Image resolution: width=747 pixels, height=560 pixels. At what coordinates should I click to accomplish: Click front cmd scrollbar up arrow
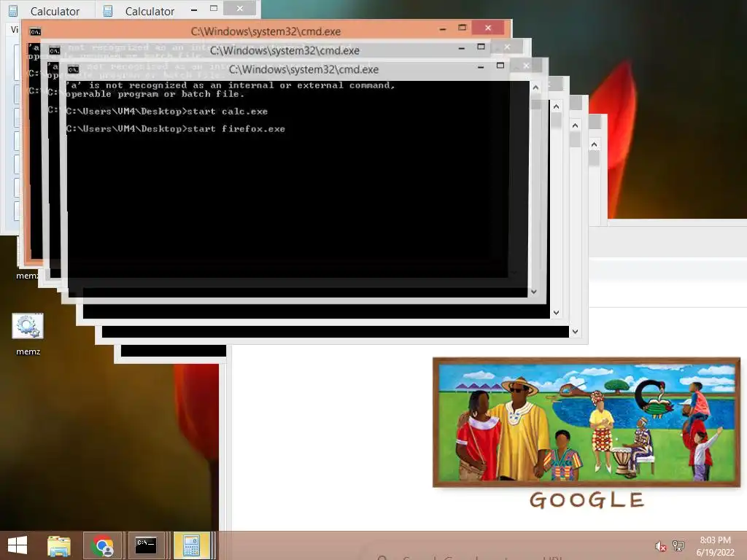(535, 87)
